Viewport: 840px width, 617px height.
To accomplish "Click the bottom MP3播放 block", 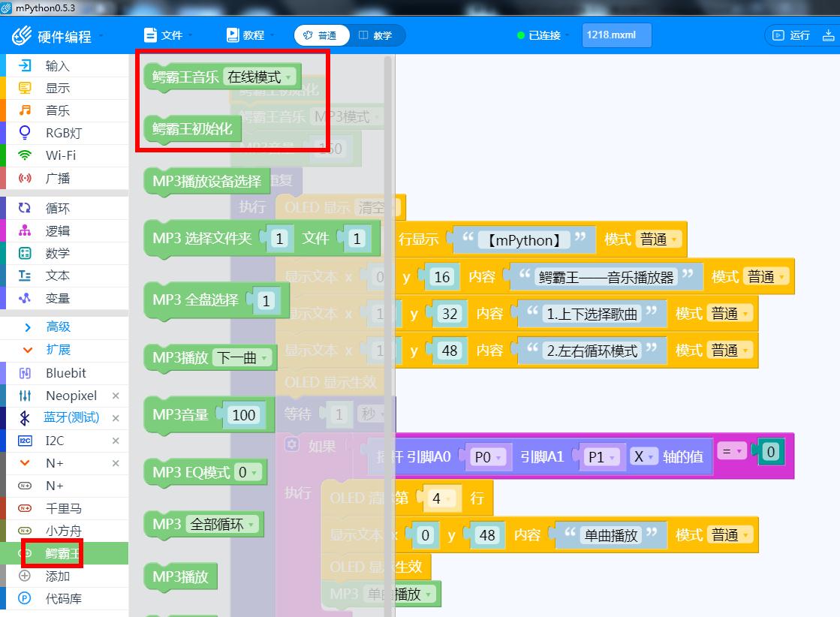I will pyautogui.click(x=180, y=576).
